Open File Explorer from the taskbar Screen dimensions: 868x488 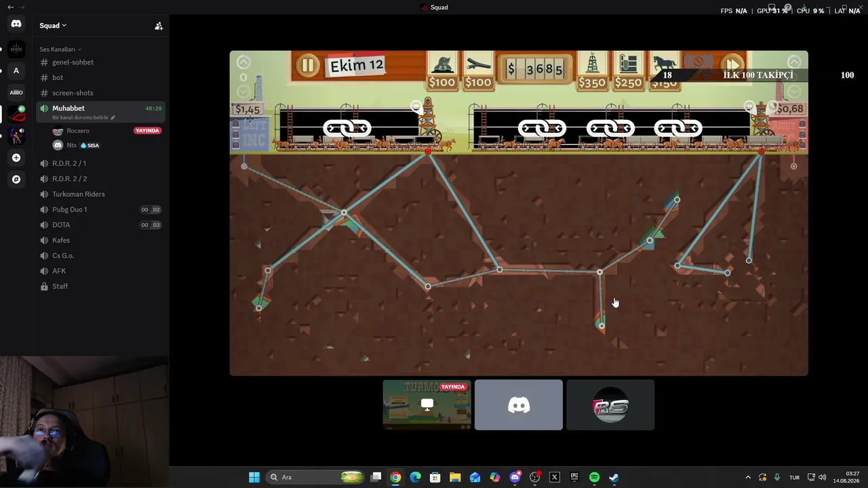click(455, 477)
